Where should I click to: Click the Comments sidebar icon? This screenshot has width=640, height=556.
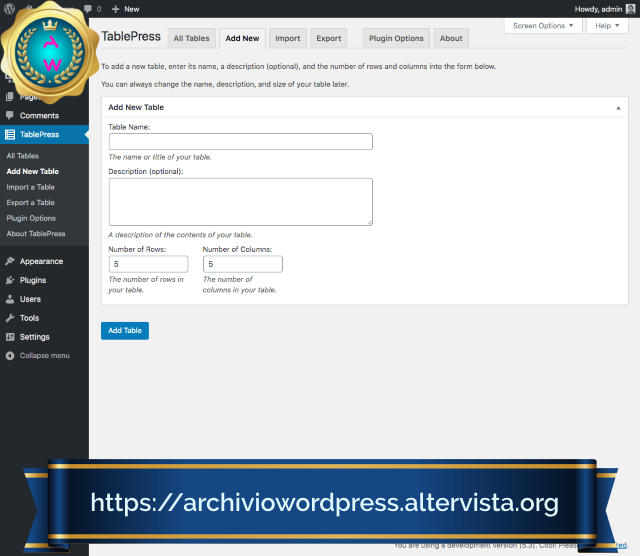point(10,115)
